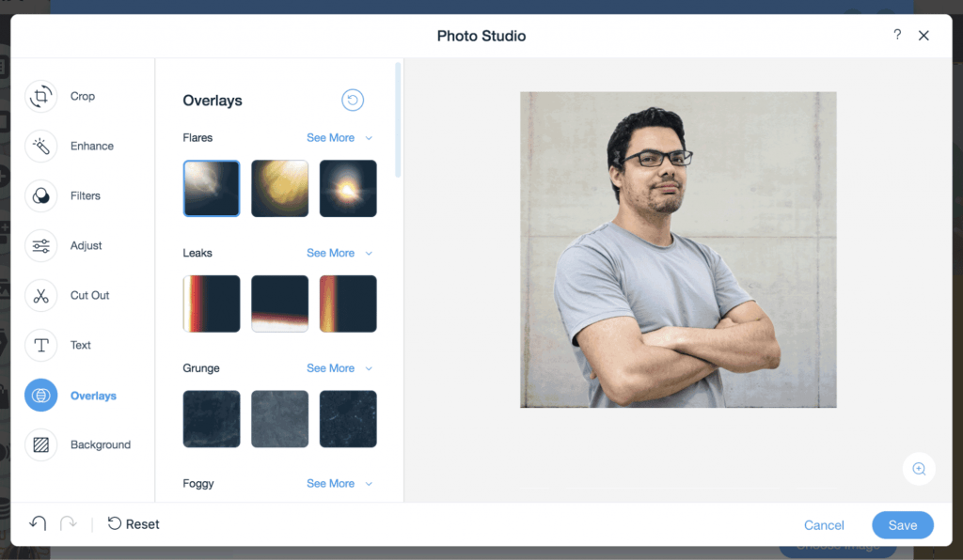The width and height of the screenshot is (963, 560).
Task: Apply the yellow golden Flares overlay
Action: (279, 188)
